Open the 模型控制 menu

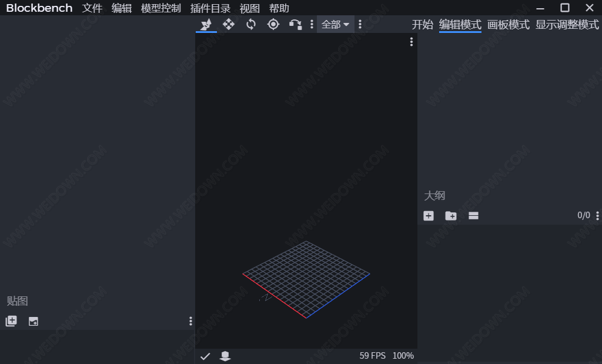pos(161,8)
